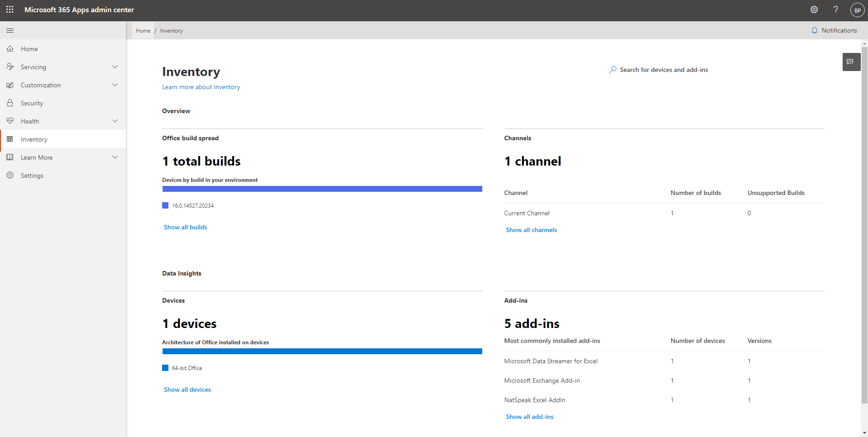Click the 64-bit Office legend swatch
Image resolution: width=868 pixels, height=437 pixels.
(165, 368)
